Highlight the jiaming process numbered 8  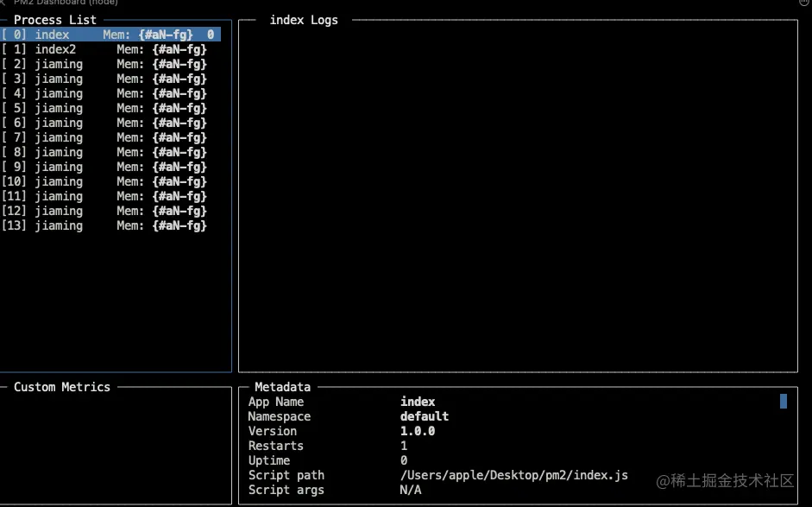click(104, 152)
